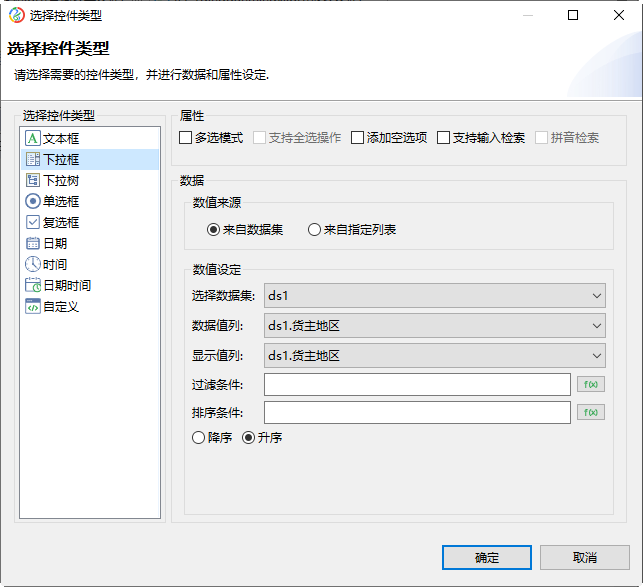Toggle the 支持输入检索 checkbox
This screenshot has width=643, height=587.
coord(443,138)
